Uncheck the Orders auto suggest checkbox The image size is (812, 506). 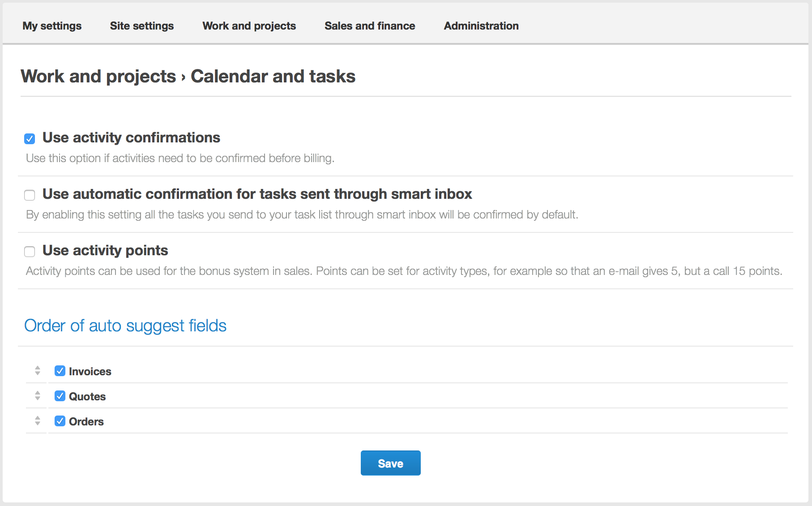[x=60, y=421]
